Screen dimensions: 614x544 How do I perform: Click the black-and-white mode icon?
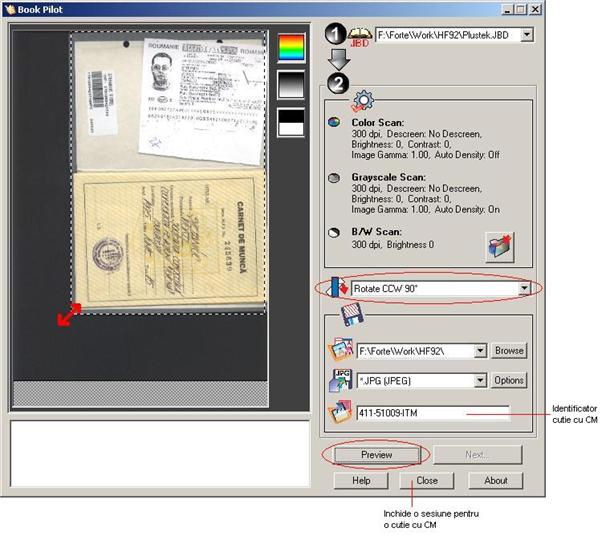290,122
